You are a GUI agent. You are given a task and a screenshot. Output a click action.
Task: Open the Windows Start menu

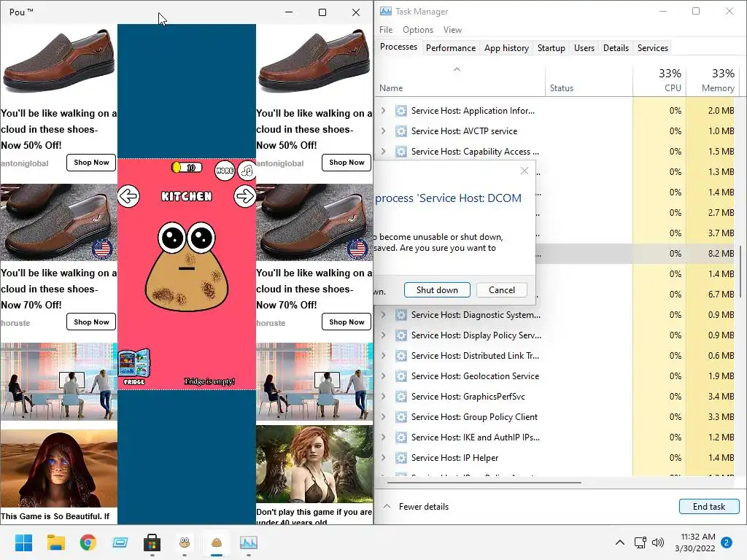point(23,542)
